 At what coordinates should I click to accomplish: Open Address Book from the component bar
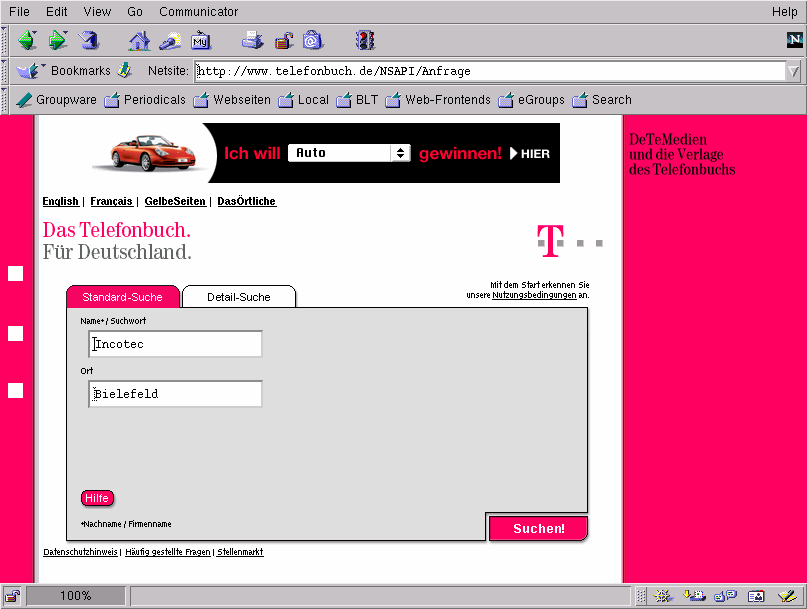(756, 596)
